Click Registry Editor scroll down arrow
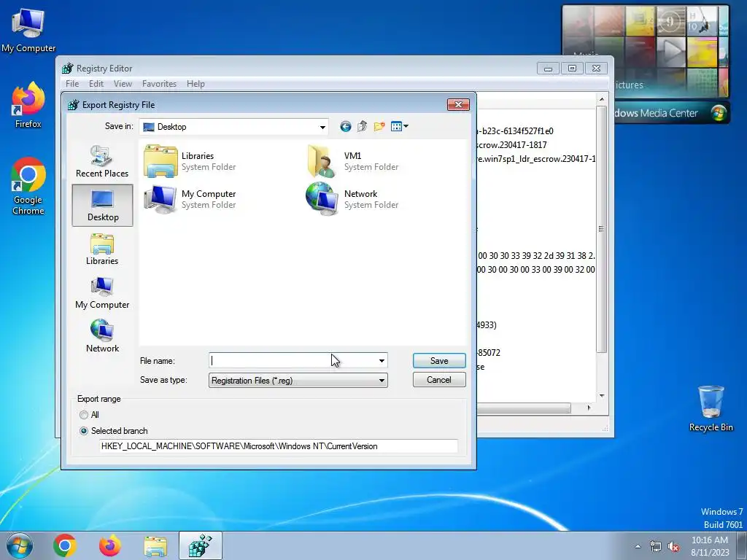Image resolution: width=747 pixels, height=560 pixels. pyautogui.click(x=602, y=396)
